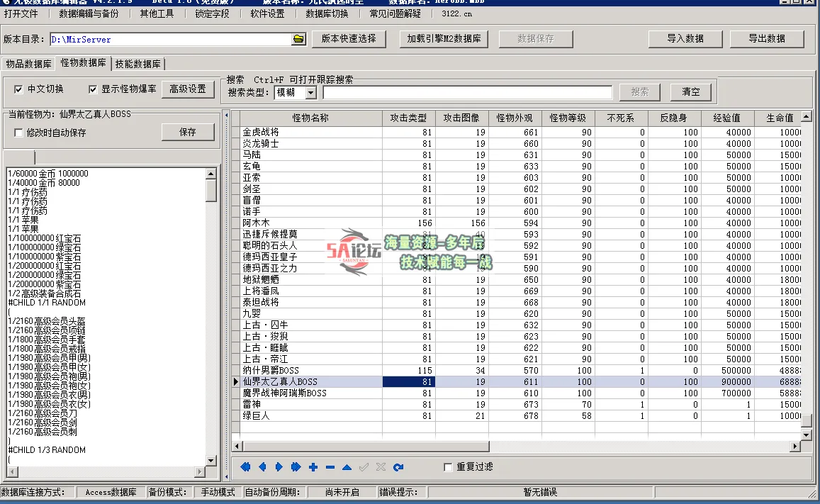Open the 打开文件 menu
This screenshot has height=504, width=820.
(21, 13)
